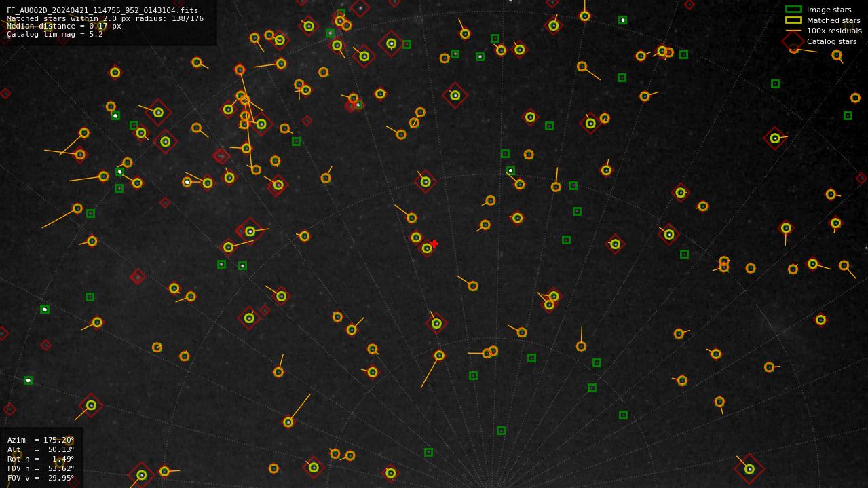Screen dimensions: 868x488
Task: Click the 'Catalog stars' legend label
Action: pos(831,41)
